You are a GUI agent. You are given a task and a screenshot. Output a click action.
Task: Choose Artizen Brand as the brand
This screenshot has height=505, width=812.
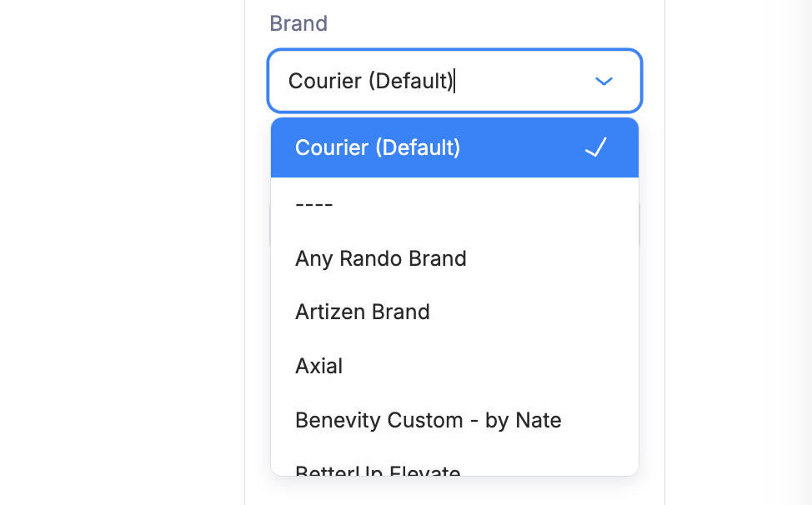click(362, 312)
